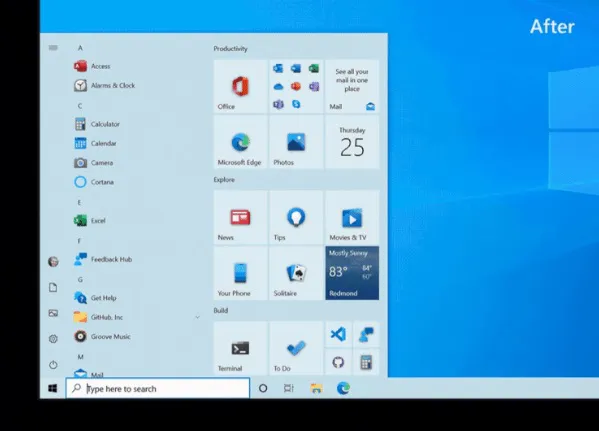599x431 pixels.
Task: Jump to letter C in app list
Action: (x=80, y=106)
